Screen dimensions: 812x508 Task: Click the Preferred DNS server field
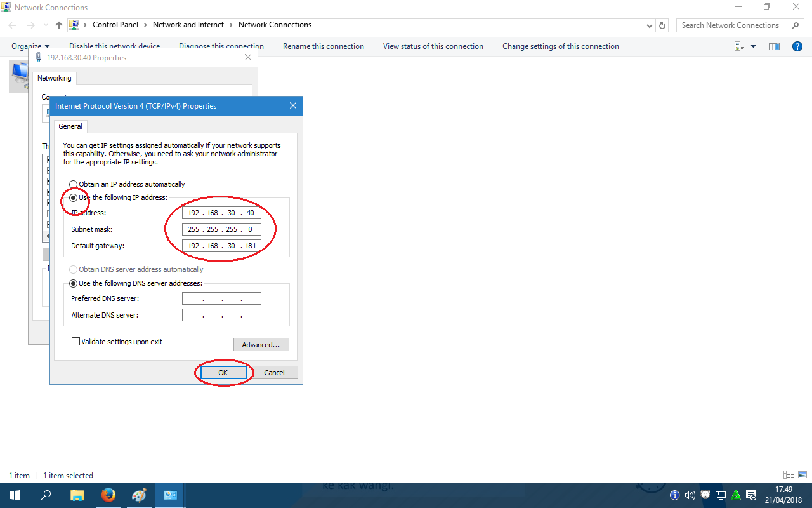click(221, 298)
